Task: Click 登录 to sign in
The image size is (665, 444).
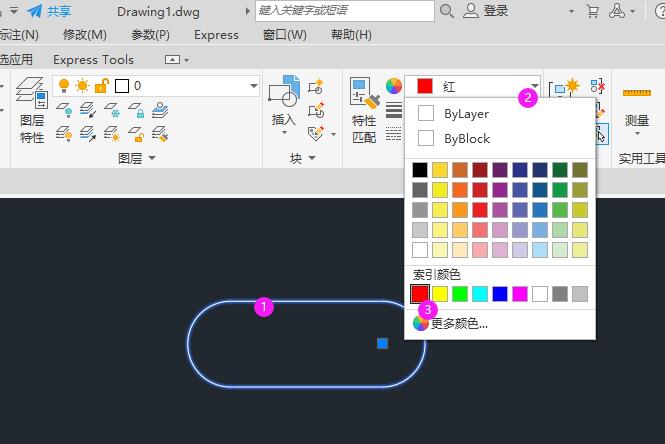Action: coord(496,11)
